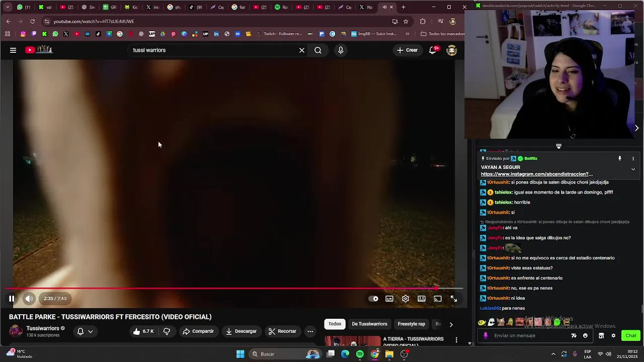Start voice search with the microphone

click(x=341, y=50)
